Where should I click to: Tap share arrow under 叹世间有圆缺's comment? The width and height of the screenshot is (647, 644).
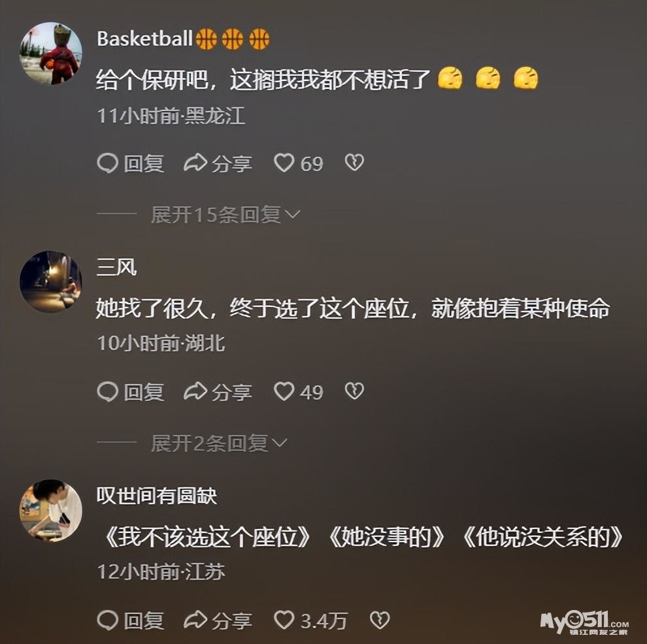tap(195, 619)
